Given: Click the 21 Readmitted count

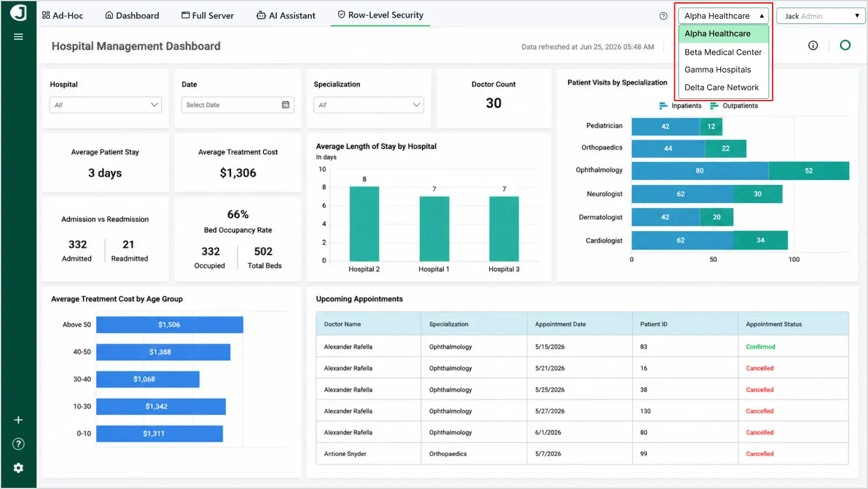Looking at the screenshot, I should 129,244.
